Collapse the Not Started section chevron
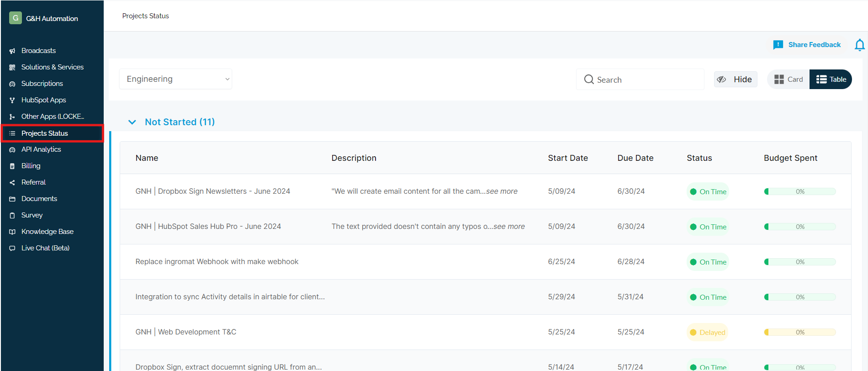Screen dimensions: 868x371 pos(132,122)
